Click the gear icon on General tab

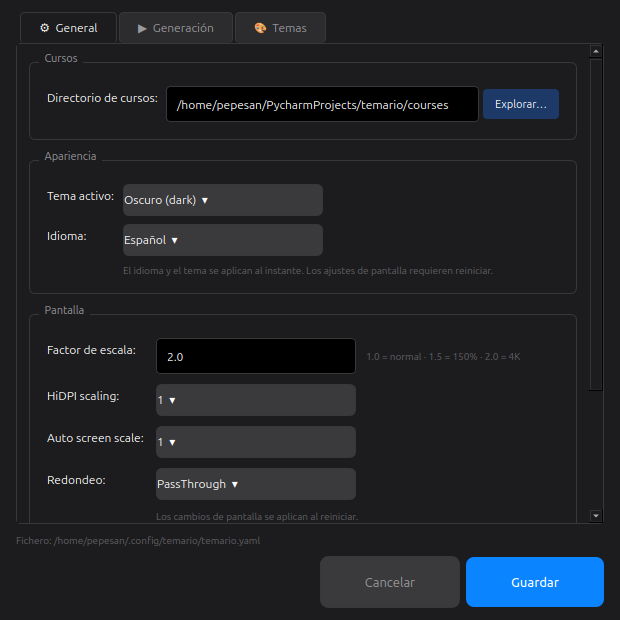[x=45, y=28]
